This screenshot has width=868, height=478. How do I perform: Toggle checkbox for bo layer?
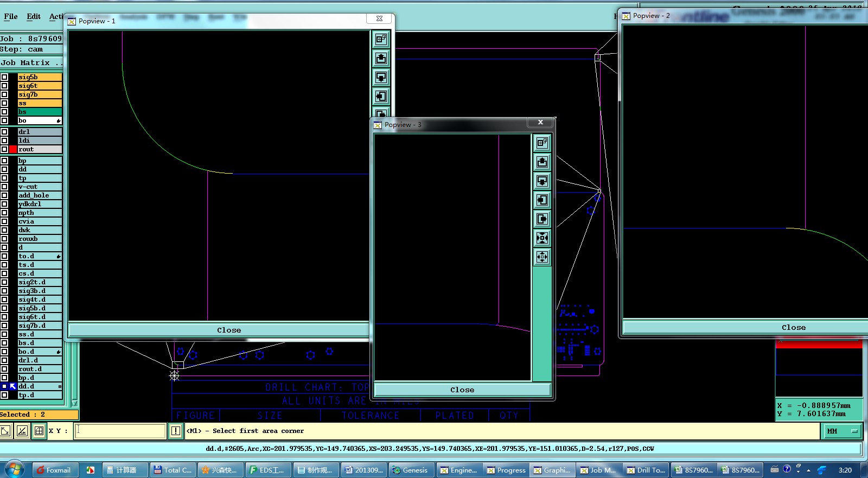coord(4,120)
